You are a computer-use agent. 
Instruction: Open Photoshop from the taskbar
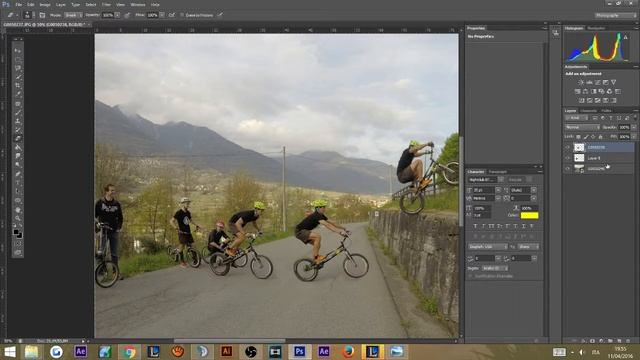pyautogui.click(x=300, y=351)
